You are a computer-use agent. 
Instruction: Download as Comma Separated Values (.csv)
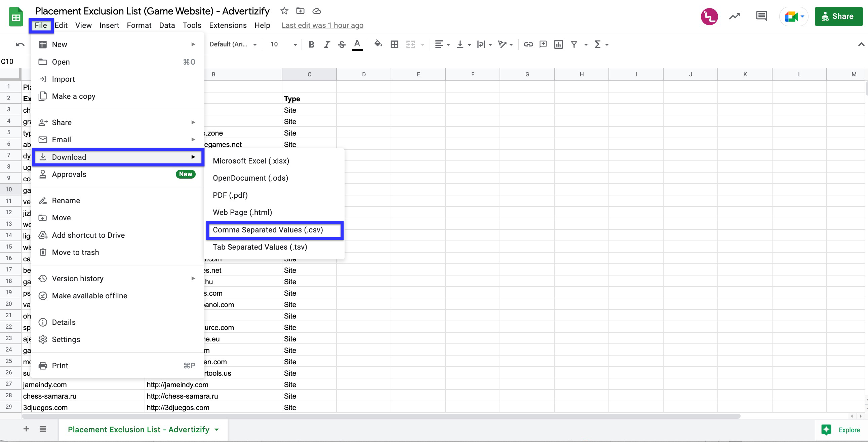(x=274, y=230)
